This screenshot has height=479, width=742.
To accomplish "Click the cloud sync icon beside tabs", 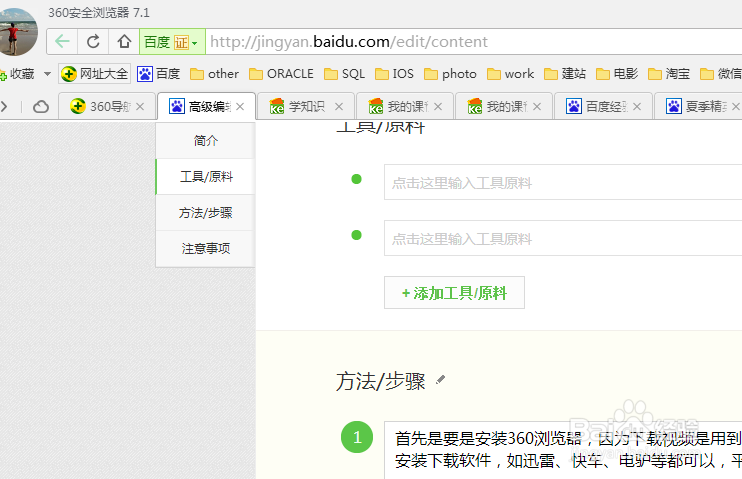I will (41, 107).
